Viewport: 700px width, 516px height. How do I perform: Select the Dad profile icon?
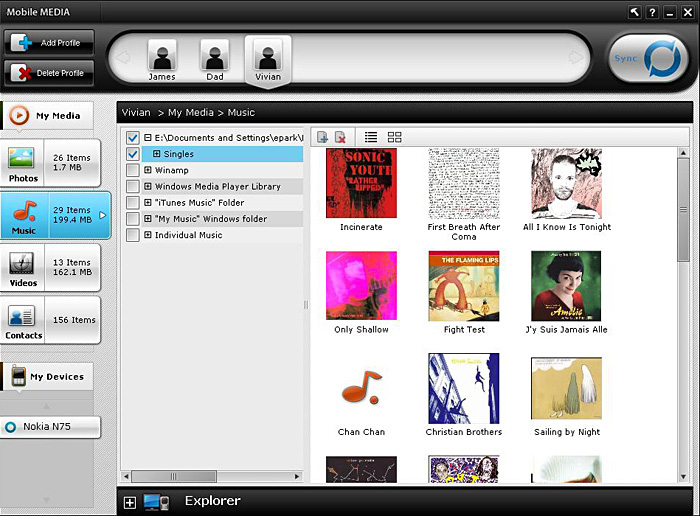215,60
